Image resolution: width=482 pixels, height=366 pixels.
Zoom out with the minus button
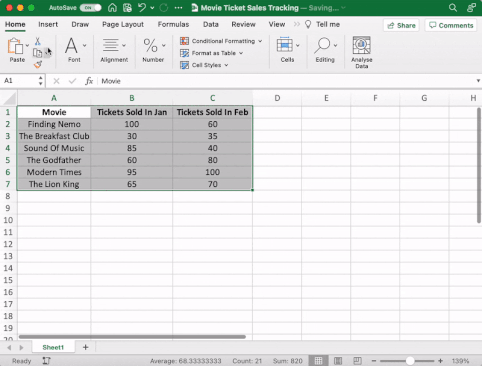(374, 361)
